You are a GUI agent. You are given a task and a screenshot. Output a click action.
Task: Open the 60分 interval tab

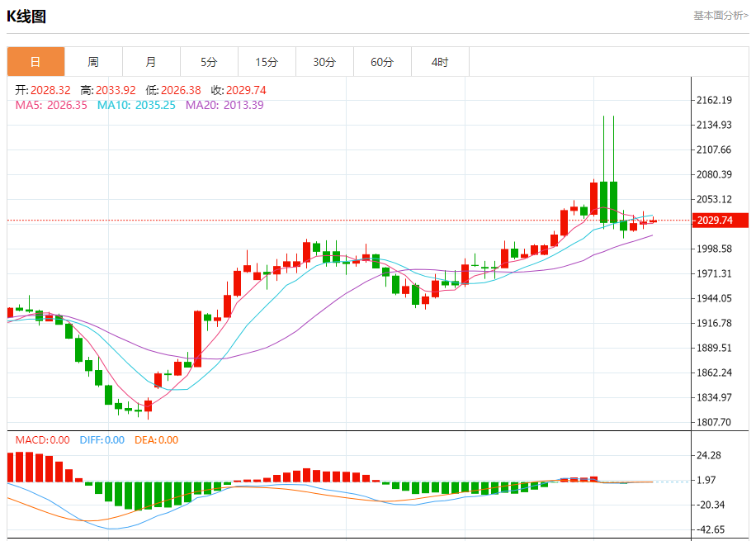click(382, 62)
